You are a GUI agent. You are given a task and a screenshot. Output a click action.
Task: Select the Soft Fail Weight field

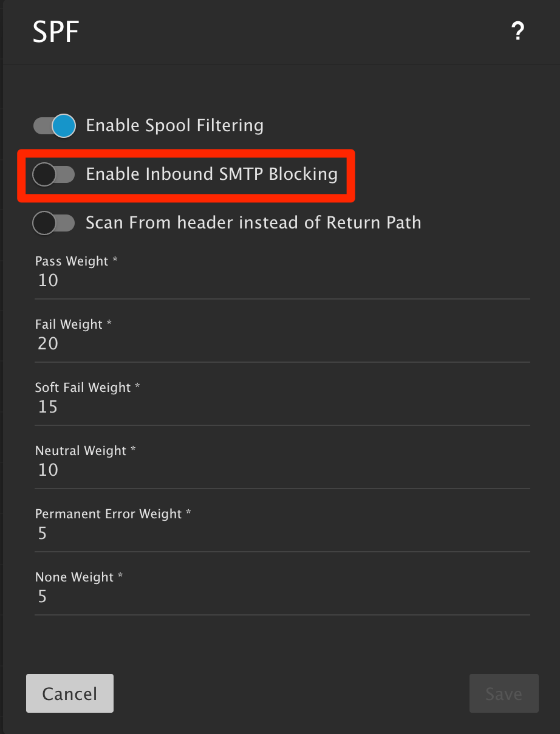coord(282,407)
